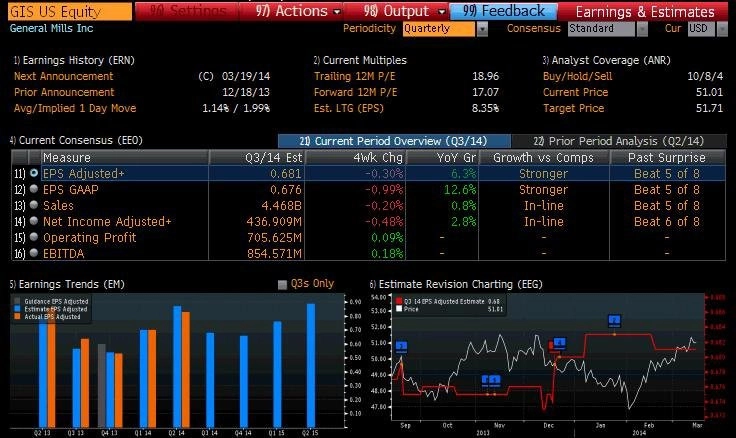Click the Prior Announcement date 12/18/13
736x438 pixels.
coord(246,92)
